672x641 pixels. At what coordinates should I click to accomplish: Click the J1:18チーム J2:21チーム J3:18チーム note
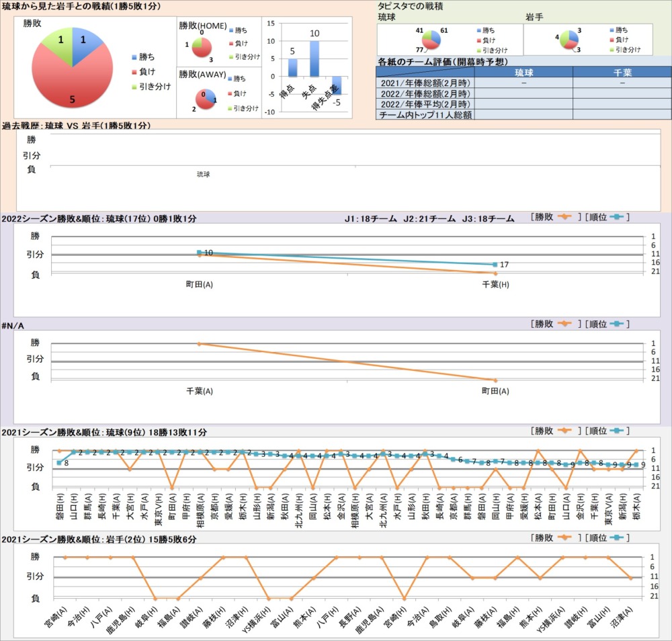pyautogui.click(x=429, y=218)
